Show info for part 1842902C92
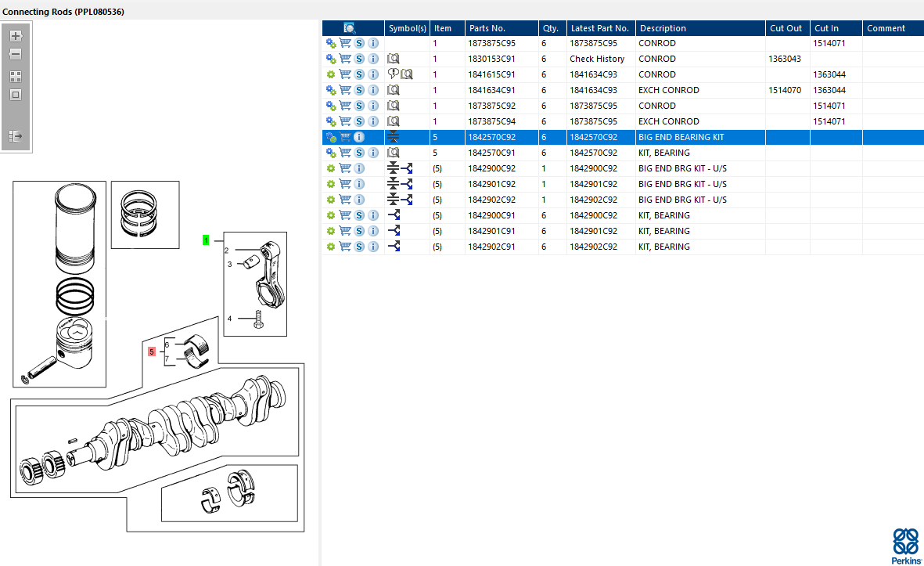The image size is (924, 566). pos(359,200)
